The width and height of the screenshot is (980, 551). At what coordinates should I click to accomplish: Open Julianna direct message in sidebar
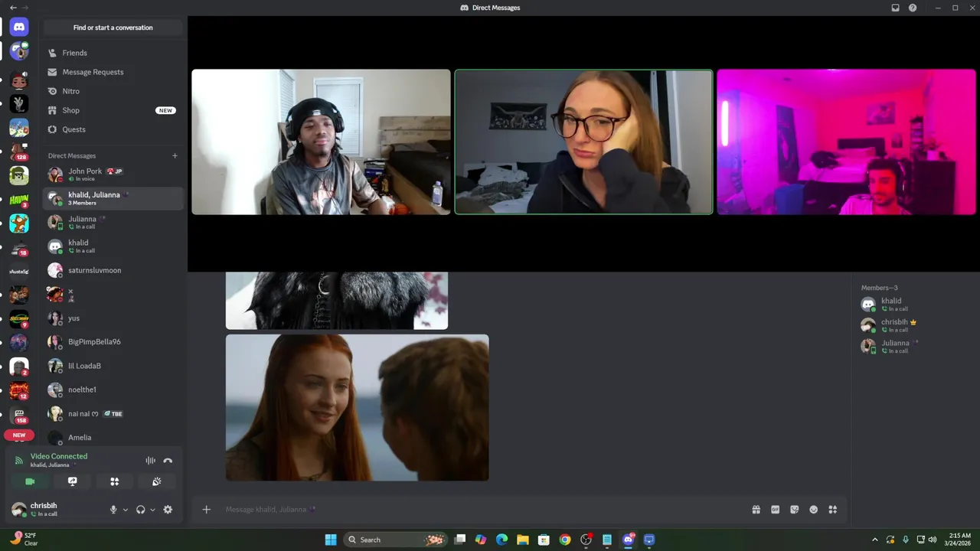(x=113, y=222)
